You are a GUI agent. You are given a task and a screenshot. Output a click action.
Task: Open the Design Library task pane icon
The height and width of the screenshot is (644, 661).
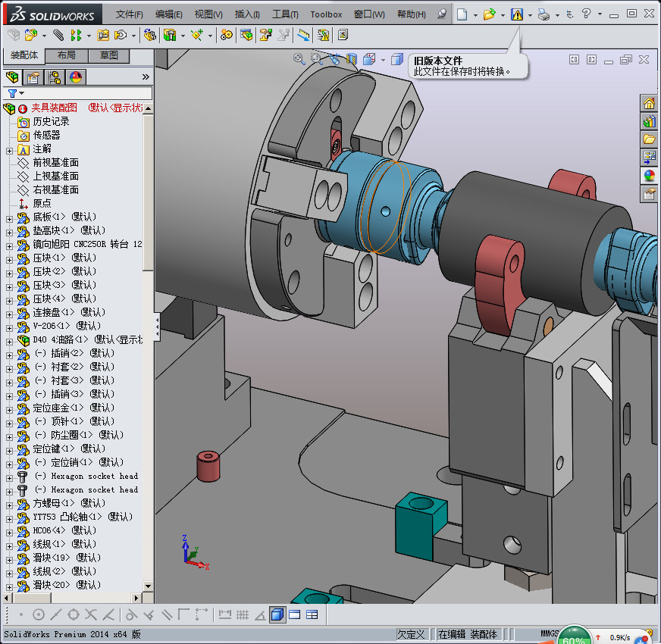coord(649,121)
